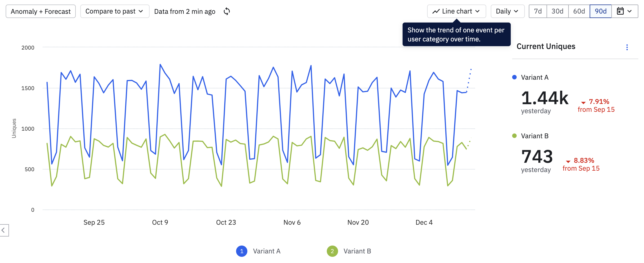Select the 7d range tab

pyautogui.click(x=538, y=11)
